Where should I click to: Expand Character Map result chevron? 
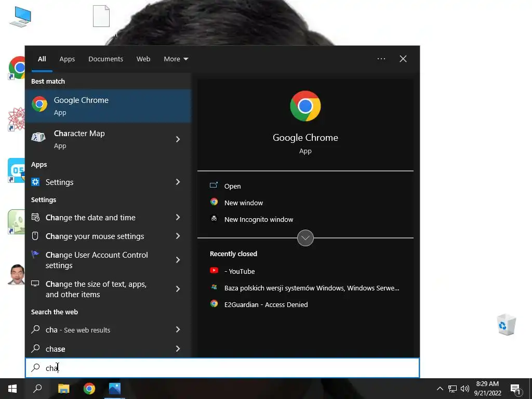178,139
